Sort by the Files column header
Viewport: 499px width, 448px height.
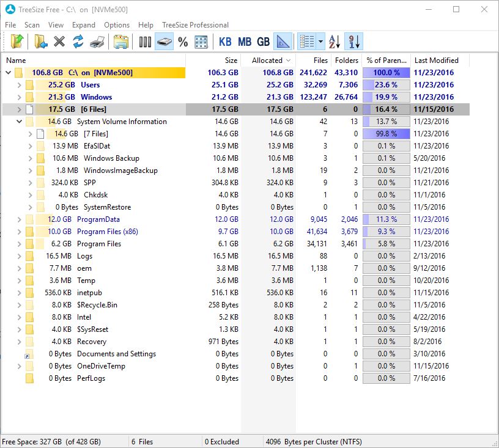coord(314,60)
